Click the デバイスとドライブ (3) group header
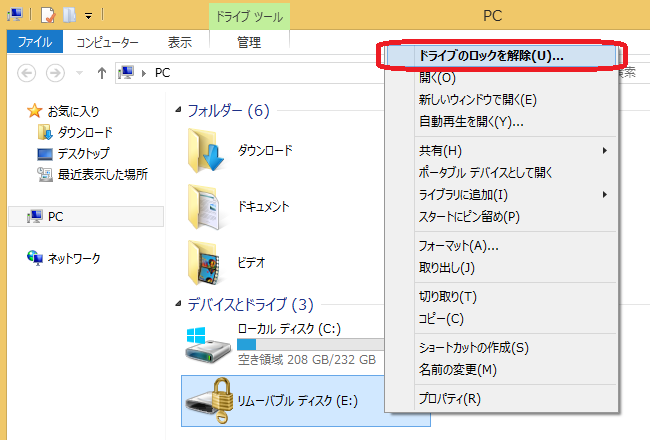Viewport: 650px width, 440px height. (250, 305)
